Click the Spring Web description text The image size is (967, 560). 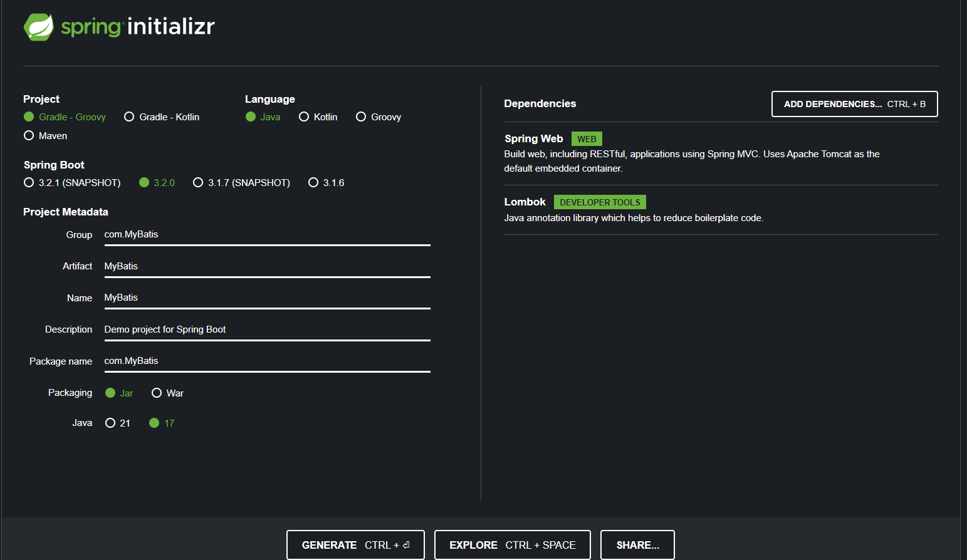point(692,161)
